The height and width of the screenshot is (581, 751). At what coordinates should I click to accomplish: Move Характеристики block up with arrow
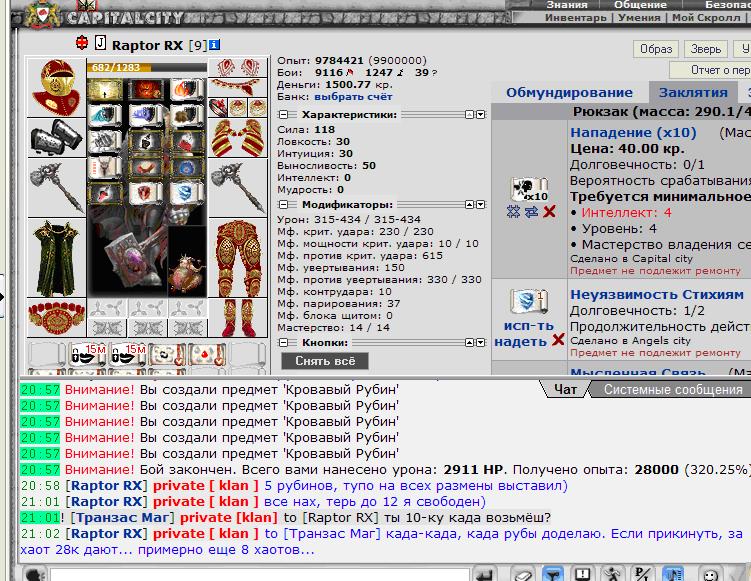tap(470, 114)
